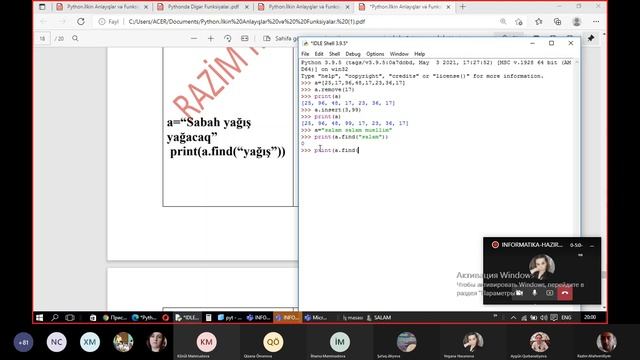Add this page to favorites star-plus icon
Viewport: 640px width, 360px height.
coord(519,22)
